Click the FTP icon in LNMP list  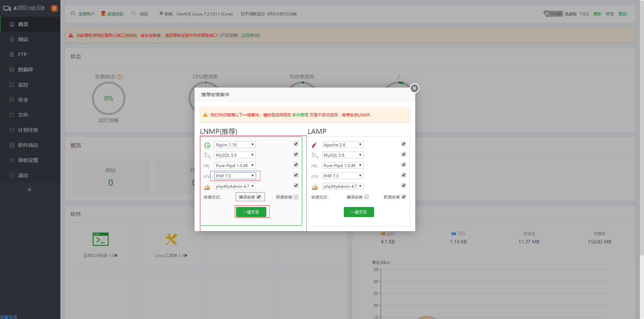pyautogui.click(x=207, y=166)
